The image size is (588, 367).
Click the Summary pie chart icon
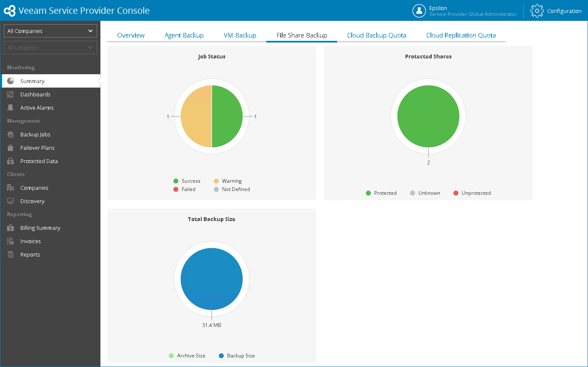click(10, 81)
